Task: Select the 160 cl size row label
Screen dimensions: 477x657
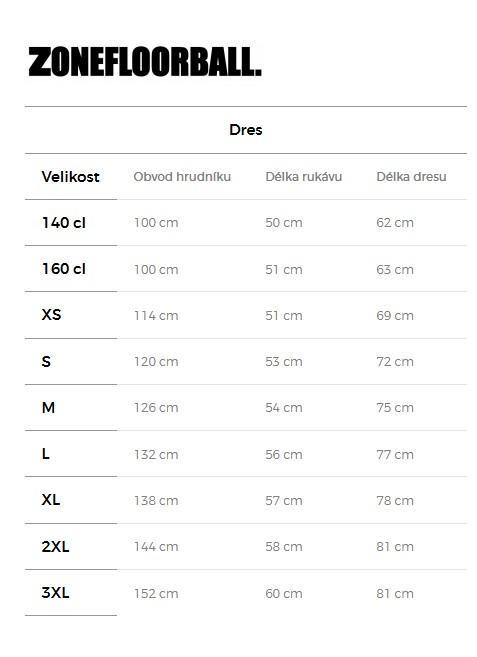Action: point(64,269)
